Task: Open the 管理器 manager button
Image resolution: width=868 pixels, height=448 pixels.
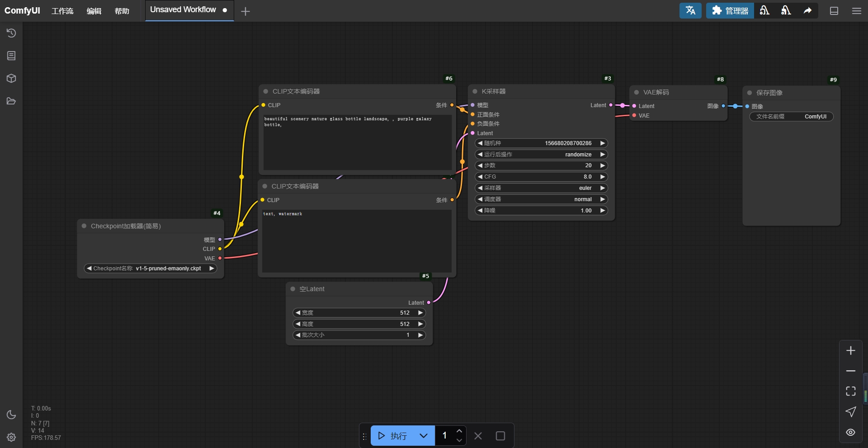Action: [730, 10]
